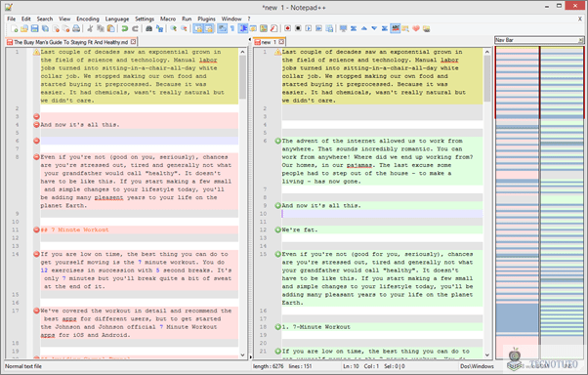This screenshot has width=588, height=375.
Task: Click the Redo arrow icon
Action: 136,28
